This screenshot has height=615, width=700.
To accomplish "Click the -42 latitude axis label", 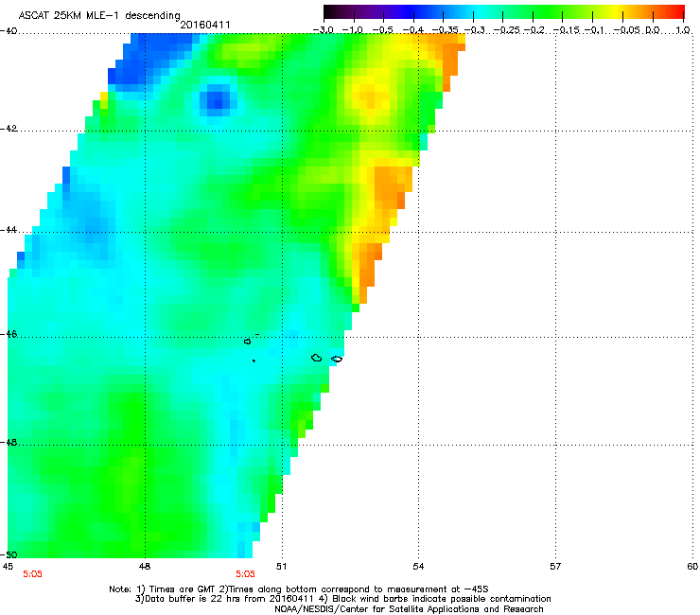I will coord(9,129).
